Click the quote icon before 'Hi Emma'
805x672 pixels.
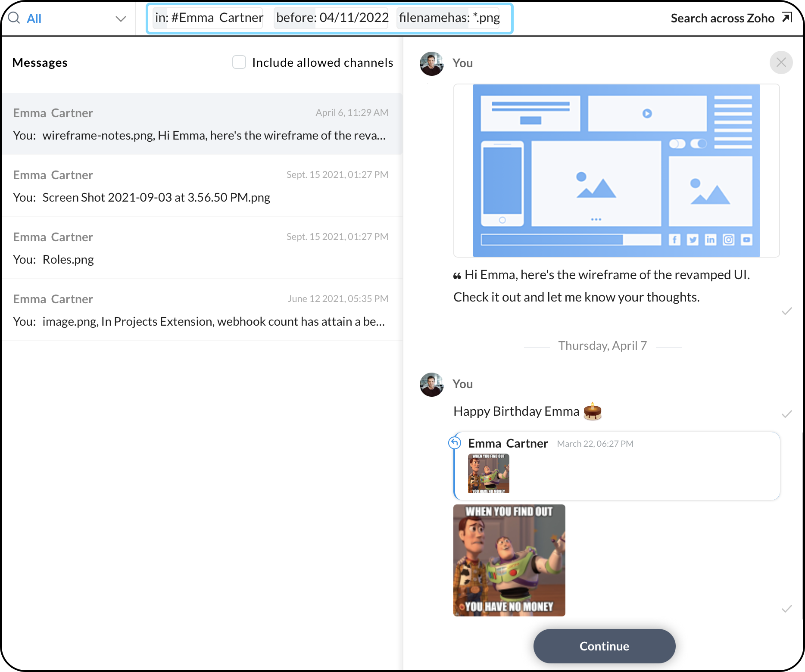[x=457, y=276]
